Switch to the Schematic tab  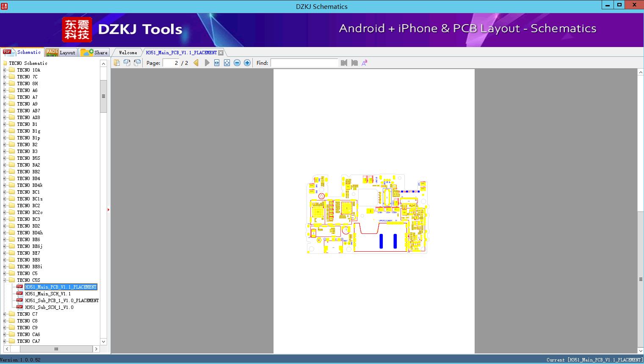pyautogui.click(x=22, y=52)
